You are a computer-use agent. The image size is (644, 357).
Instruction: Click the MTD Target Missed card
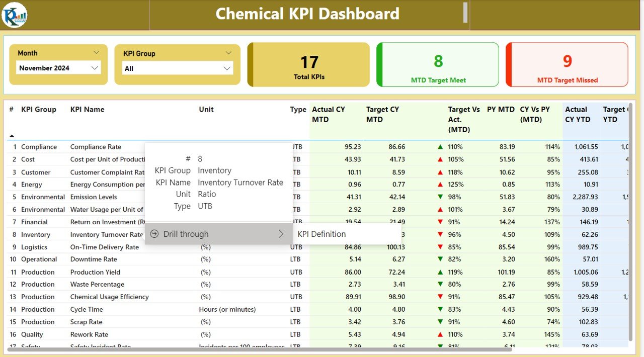coord(567,64)
